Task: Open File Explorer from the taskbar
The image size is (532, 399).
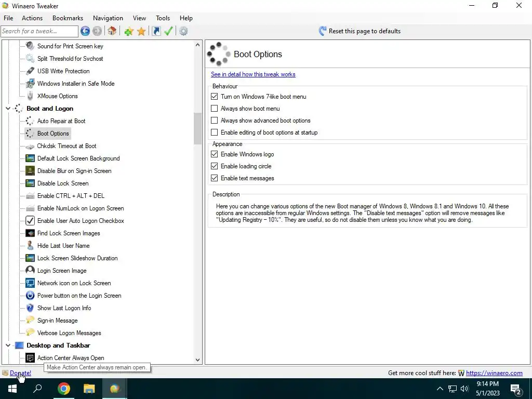Action: coord(89,389)
